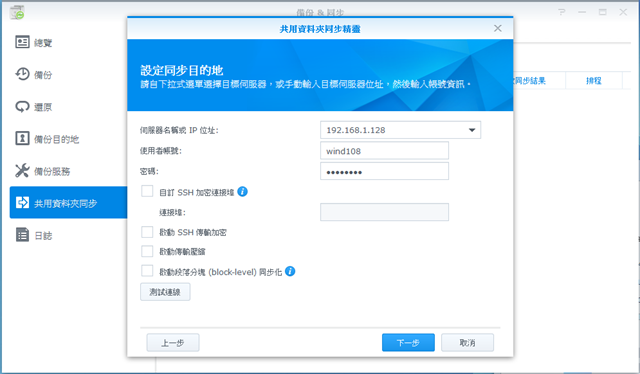This screenshot has width=640, height=374.
Task: Cancel the wizard with 取消 button
Action: [467, 343]
